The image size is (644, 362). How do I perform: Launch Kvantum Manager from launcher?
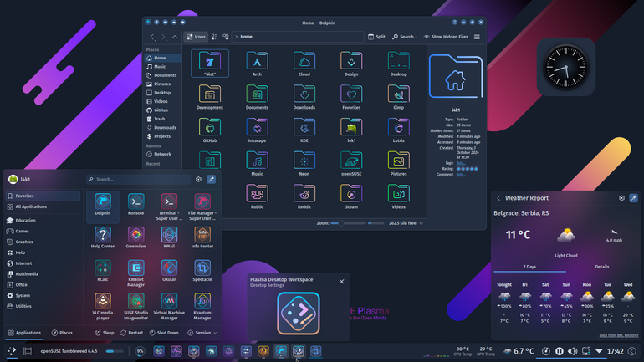[202, 306]
